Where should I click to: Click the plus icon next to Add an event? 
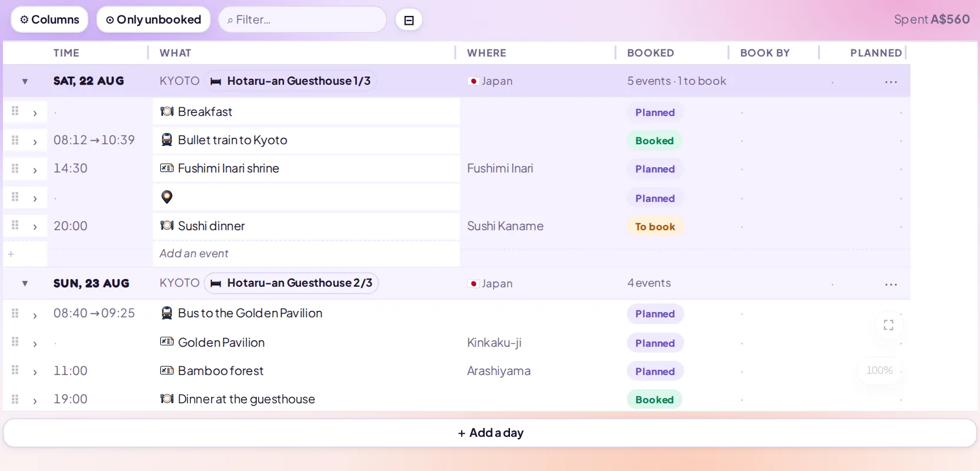[11, 254]
